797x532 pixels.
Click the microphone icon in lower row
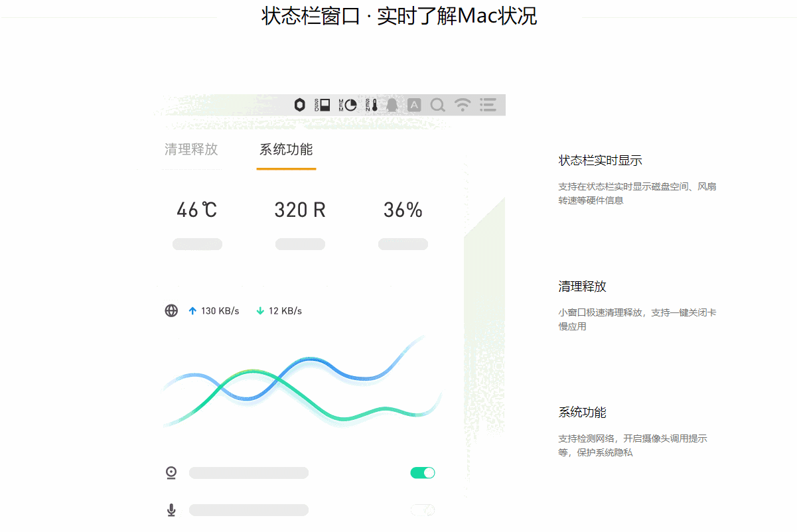coord(171,509)
